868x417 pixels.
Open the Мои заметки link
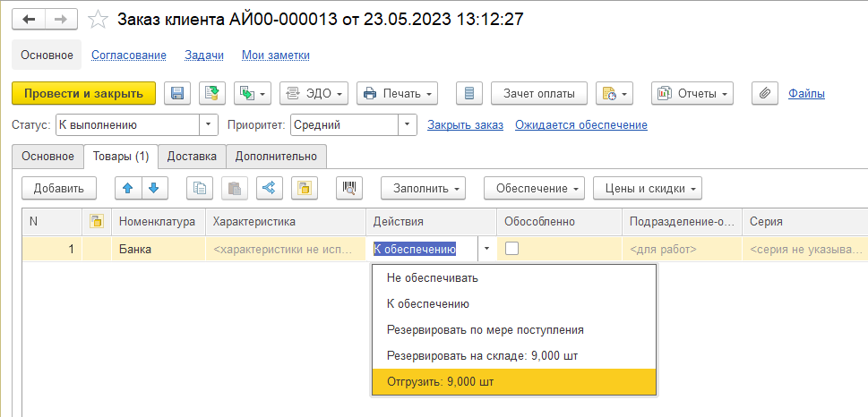point(276,55)
